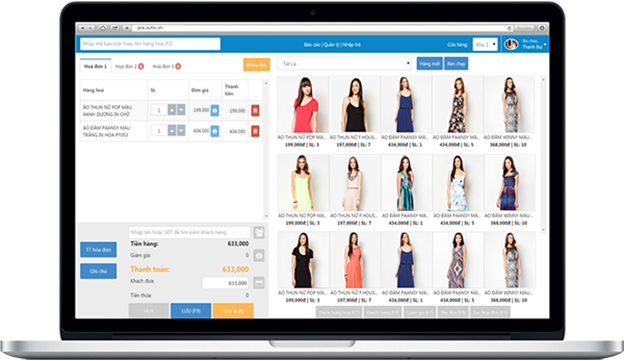Edit unit price of first item
The height and width of the screenshot is (361, 624).
pyautogui.click(x=214, y=110)
